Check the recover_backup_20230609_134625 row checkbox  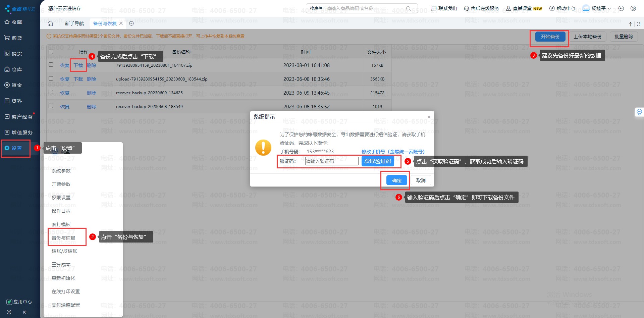pyautogui.click(x=51, y=92)
